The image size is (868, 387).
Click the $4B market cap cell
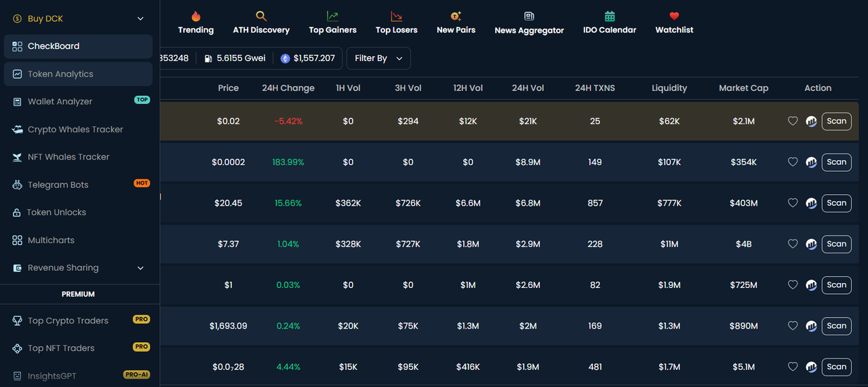[x=743, y=244]
